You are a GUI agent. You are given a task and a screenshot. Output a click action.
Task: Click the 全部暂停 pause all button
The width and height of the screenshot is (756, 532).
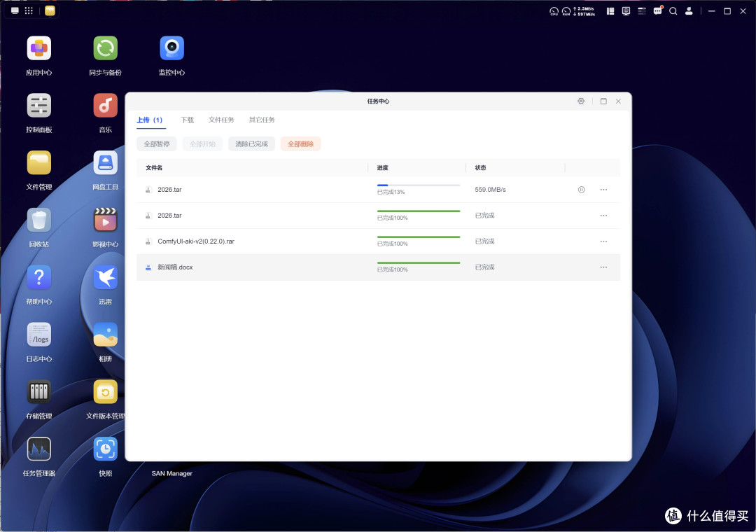(157, 143)
